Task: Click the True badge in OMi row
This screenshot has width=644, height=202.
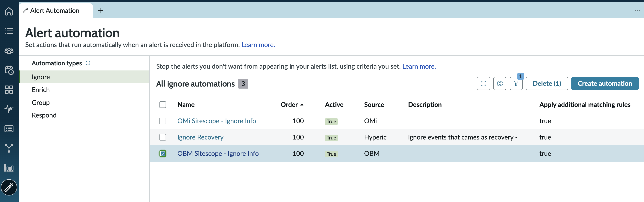Action: 331,121
